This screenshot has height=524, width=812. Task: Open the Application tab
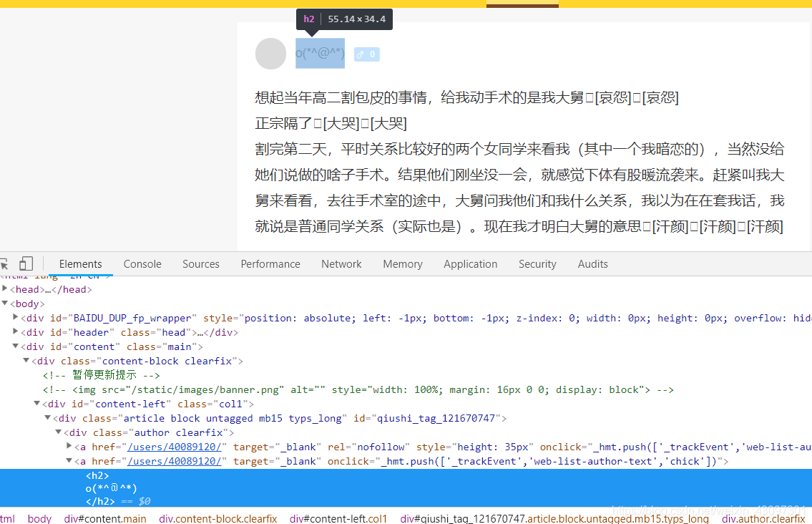click(x=470, y=264)
